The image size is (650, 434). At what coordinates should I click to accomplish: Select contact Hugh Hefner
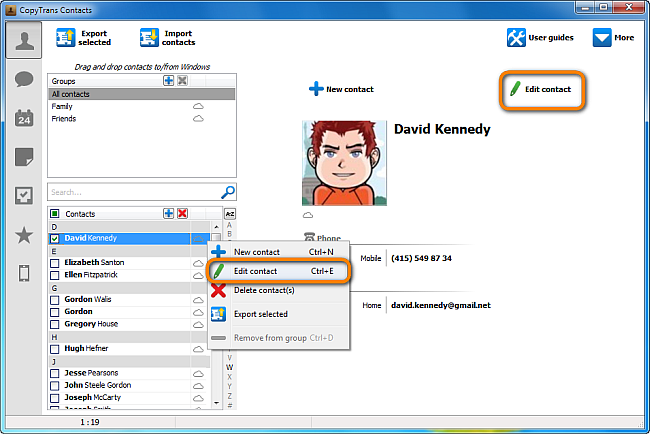point(86,349)
